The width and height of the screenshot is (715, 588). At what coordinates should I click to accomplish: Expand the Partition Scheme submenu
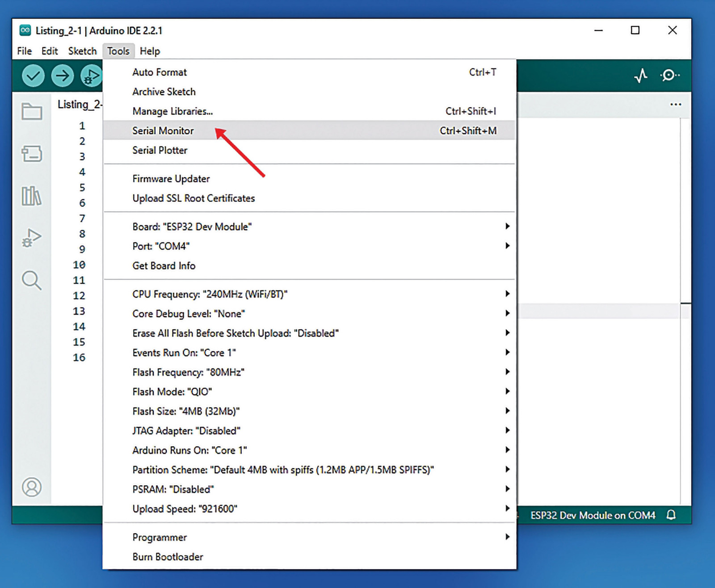tap(309, 470)
